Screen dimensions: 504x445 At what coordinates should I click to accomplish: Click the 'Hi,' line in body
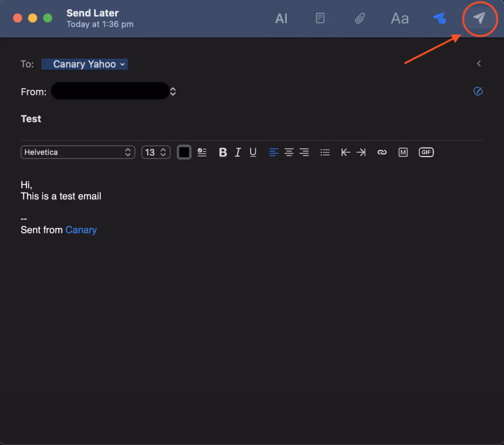27,185
